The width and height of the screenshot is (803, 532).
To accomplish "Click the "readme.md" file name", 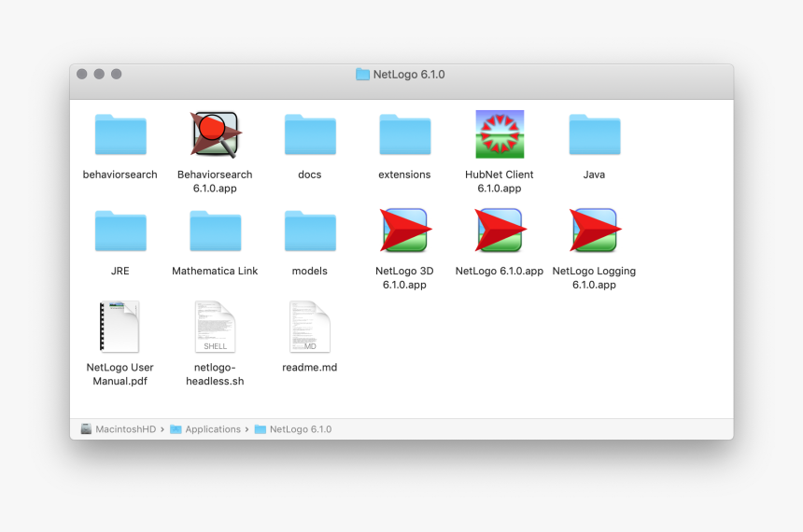I will tap(310, 367).
